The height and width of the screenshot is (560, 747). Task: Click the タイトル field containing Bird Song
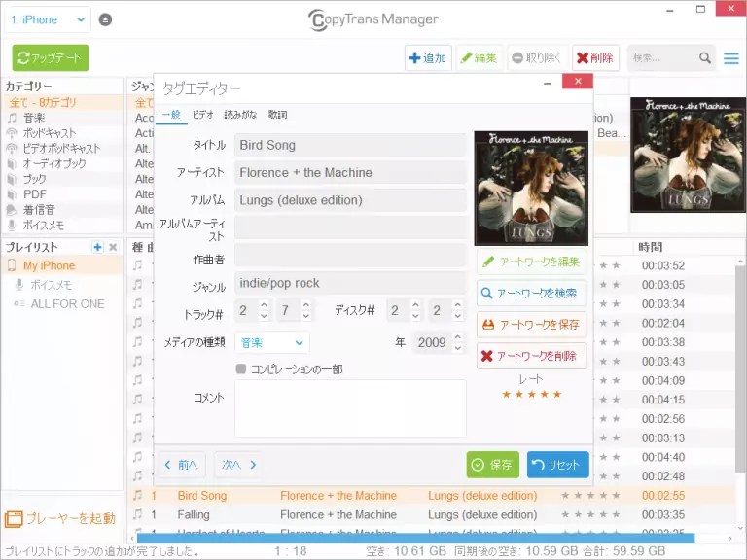tap(350, 145)
